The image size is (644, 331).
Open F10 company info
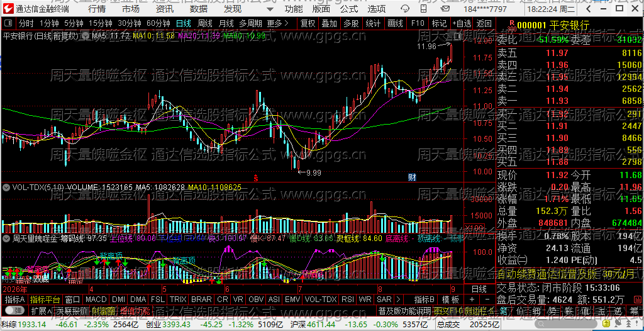418,23
